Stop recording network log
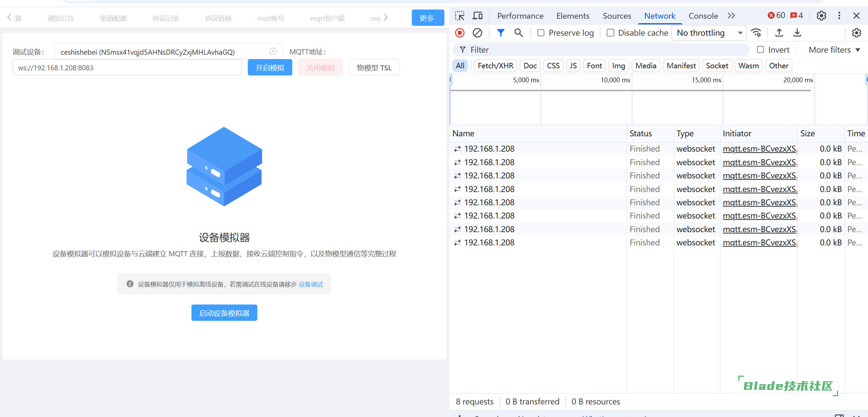Screen dimensions: 868x417 tap(460, 33)
